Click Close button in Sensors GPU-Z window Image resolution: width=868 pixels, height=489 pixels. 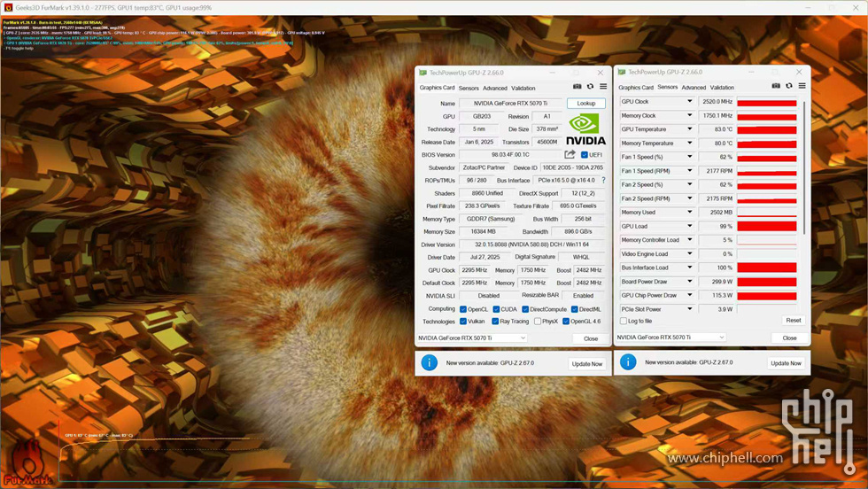point(789,338)
